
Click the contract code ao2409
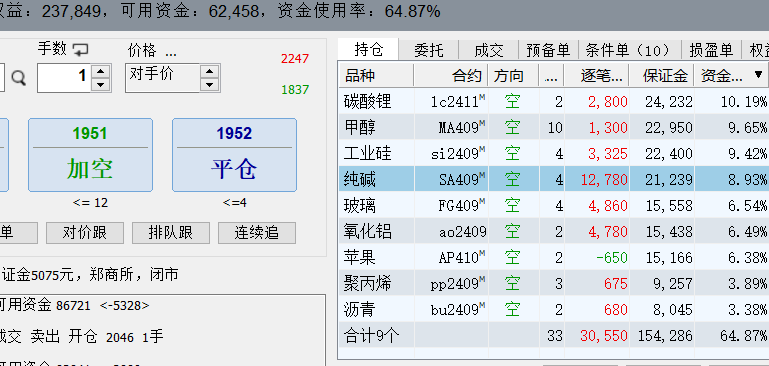[x=462, y=231]
